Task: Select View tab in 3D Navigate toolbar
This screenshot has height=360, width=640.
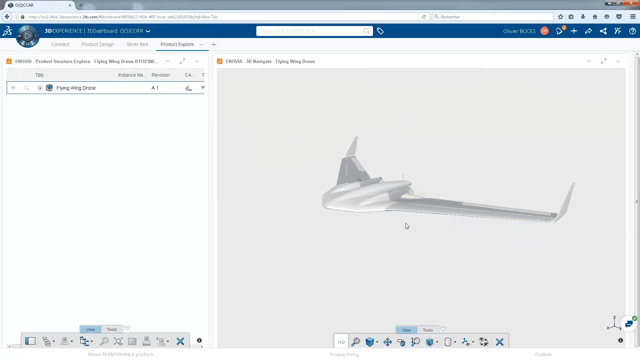Action: (406, 329)
